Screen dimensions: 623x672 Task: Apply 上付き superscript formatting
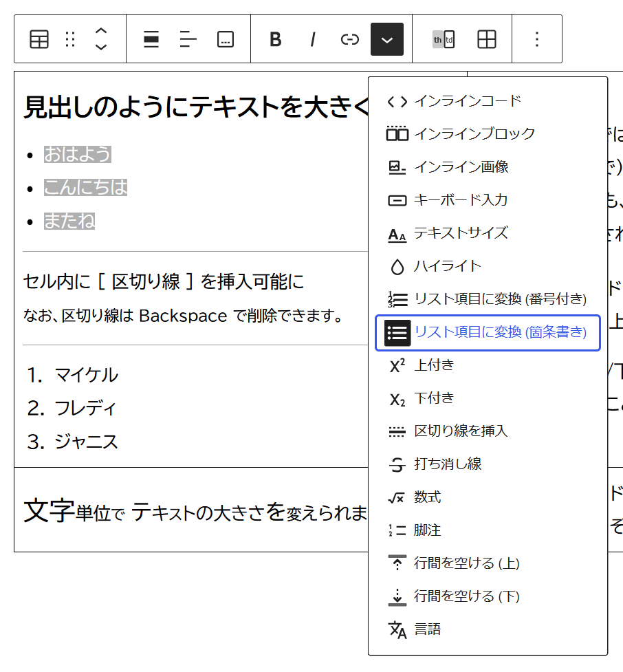click(x=488, y=365)
